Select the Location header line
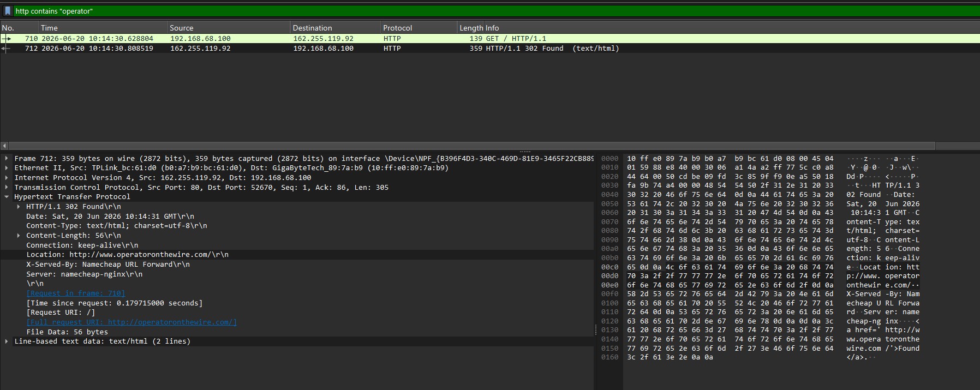The image size is (980, 390). point(297,255)
